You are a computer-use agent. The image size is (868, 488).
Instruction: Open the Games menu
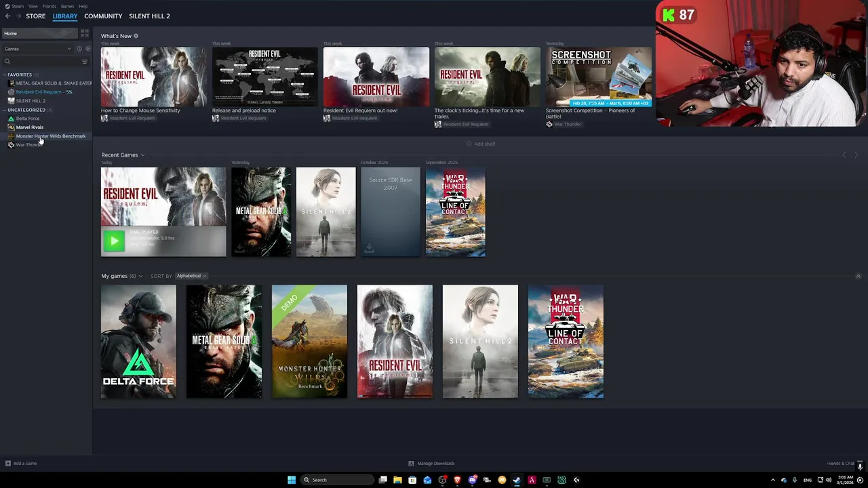pyautogui.click(x=67, y=6)
